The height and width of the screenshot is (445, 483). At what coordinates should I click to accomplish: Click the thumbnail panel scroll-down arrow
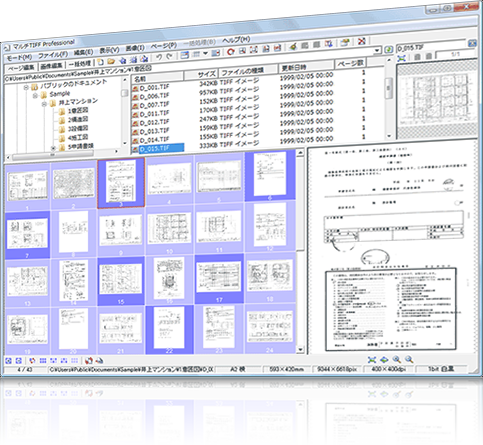300,349
